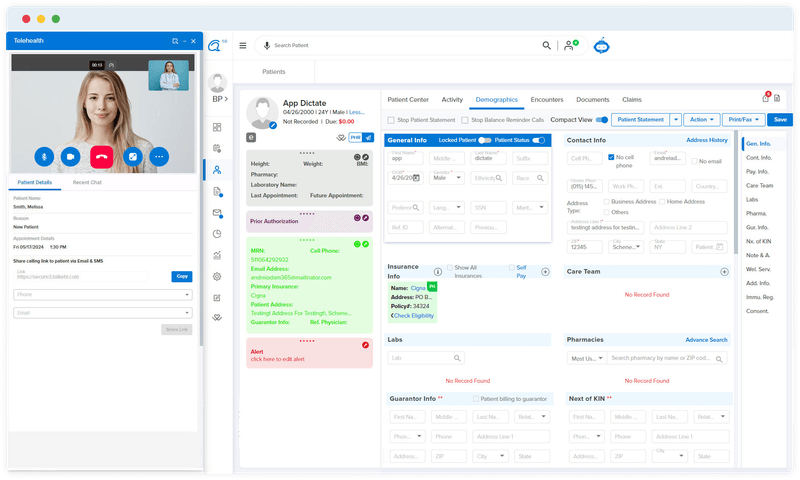This screenshot has width=800, height=480.
Task: Mute microphone in telehealth call
Action: (x=43, y=156)
